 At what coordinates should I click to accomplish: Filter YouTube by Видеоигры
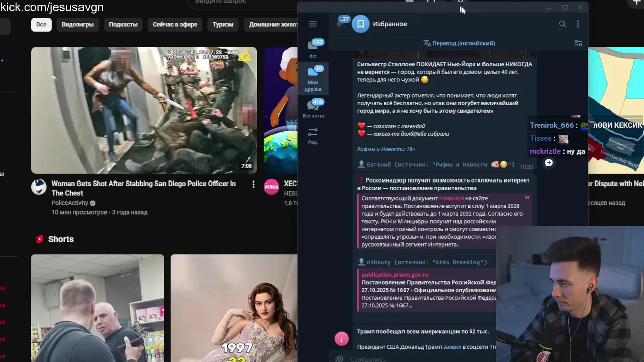[x=77, y=24]
